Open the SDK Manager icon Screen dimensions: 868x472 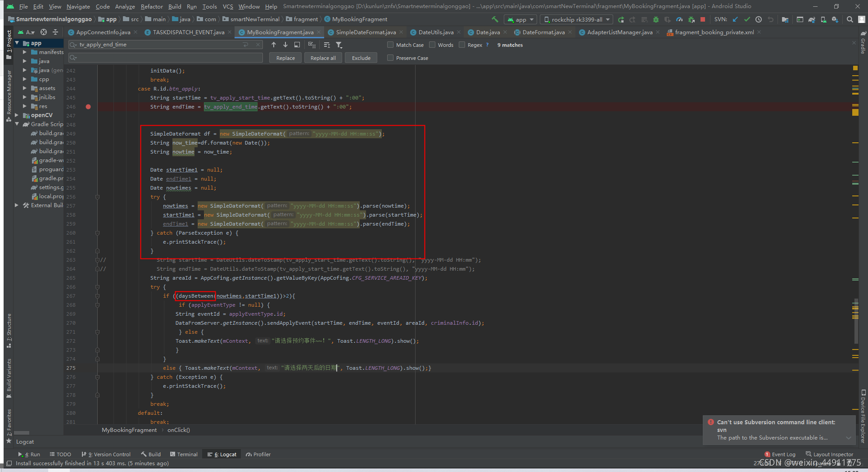(835, 19)
